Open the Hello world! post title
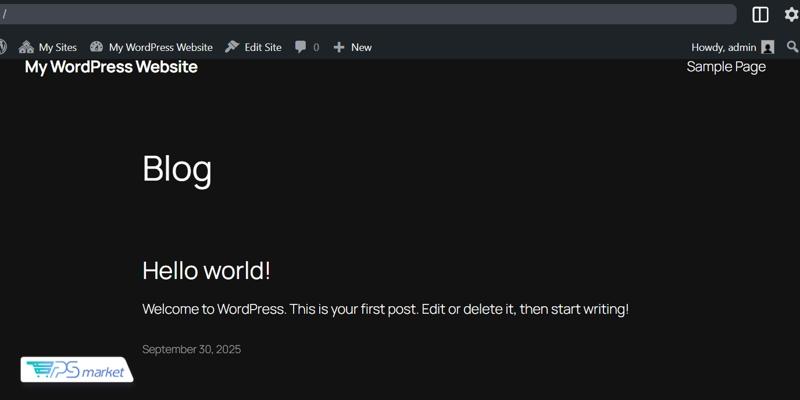 (206, 270)
